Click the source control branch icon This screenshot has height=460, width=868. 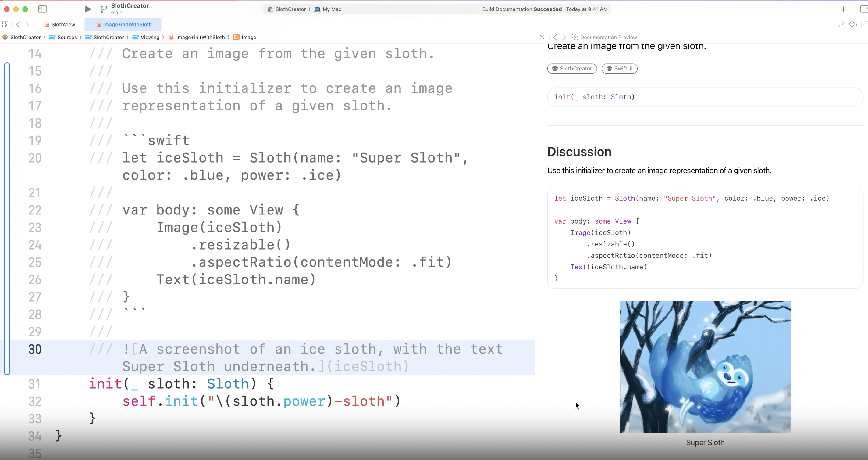tap(104, 9)
